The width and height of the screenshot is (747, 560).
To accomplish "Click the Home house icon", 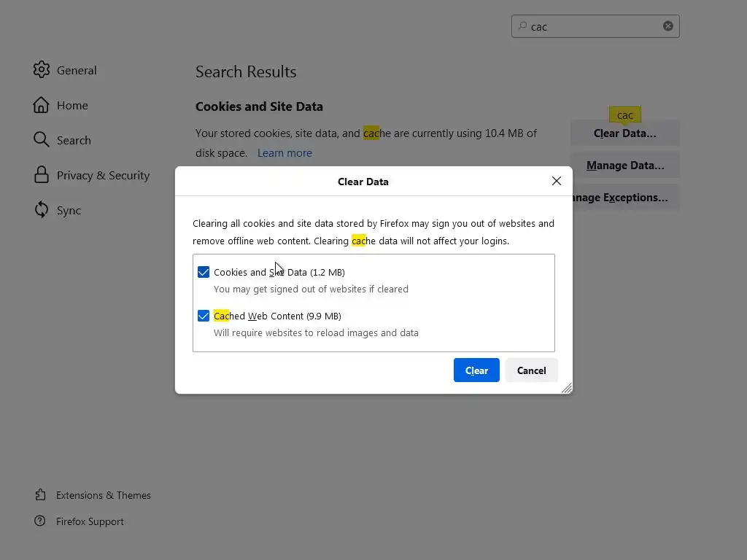I will point(41,105).
